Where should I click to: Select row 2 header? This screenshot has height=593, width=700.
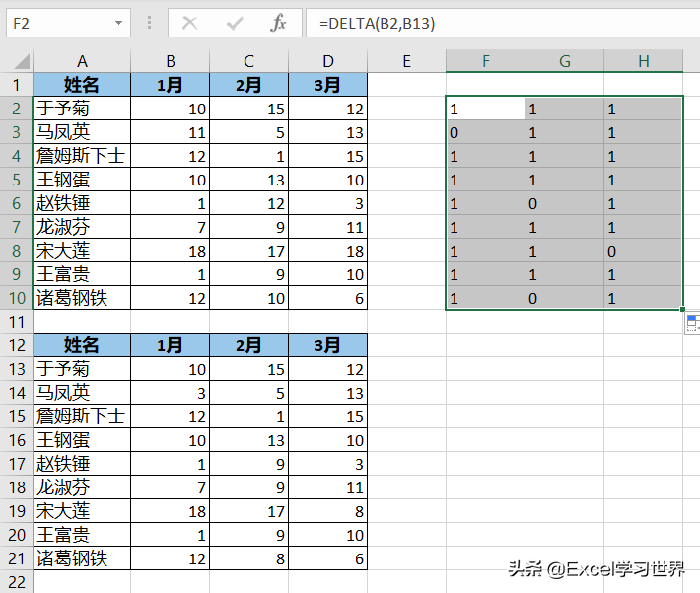tap(16, 109)
